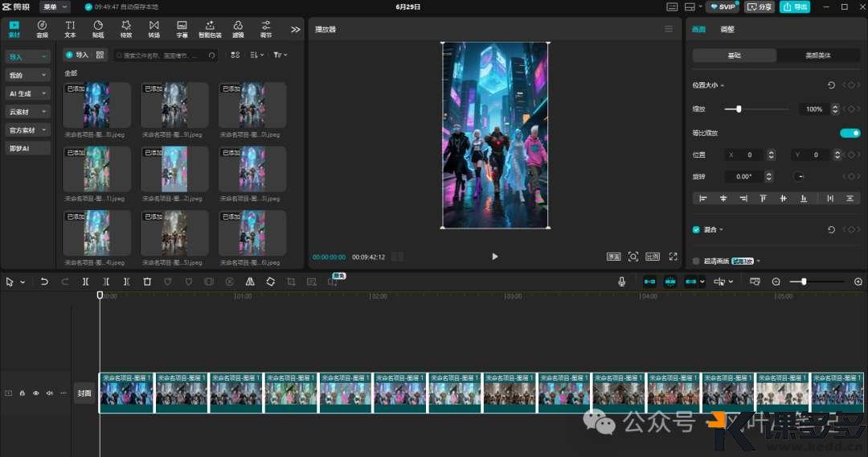This screenshot has height=457, width=868.
Task: Click the 封面 cover button on timeline
Action: click(x=84, y=393)
